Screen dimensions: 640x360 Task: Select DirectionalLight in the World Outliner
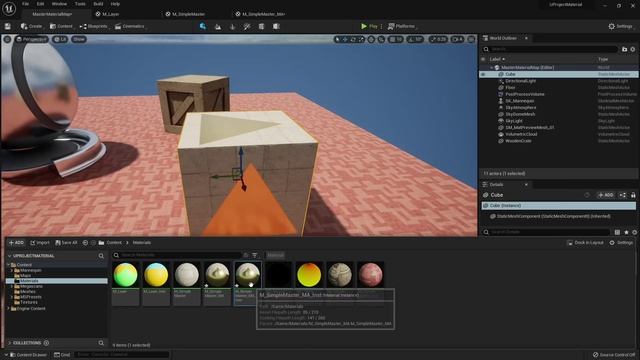tap(520, 81)
